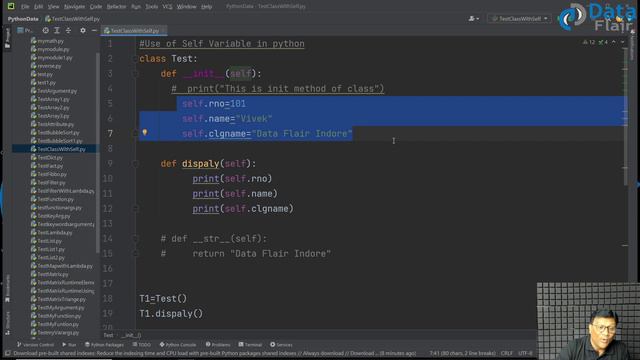640x360 pixels.
Task: Click the yellow lightbulb intention icon
Action: click(x=144, y=133)
